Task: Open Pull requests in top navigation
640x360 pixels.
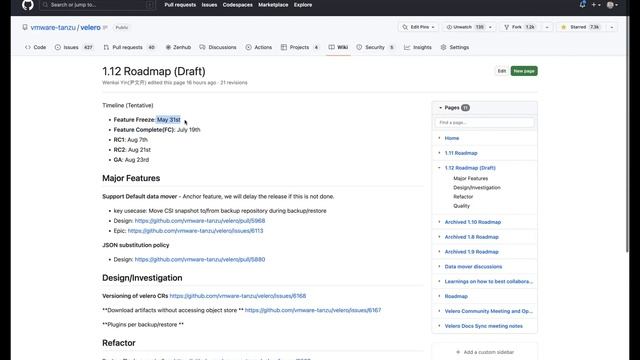Action: [x=180, y=5]
